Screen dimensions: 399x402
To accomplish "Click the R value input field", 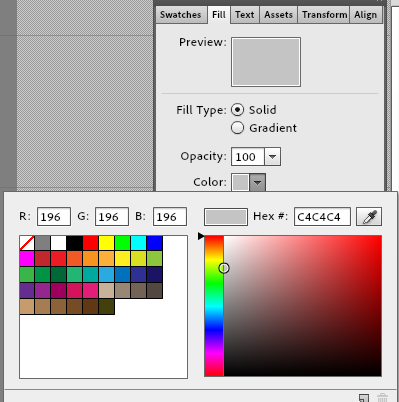I will (54, 217).
